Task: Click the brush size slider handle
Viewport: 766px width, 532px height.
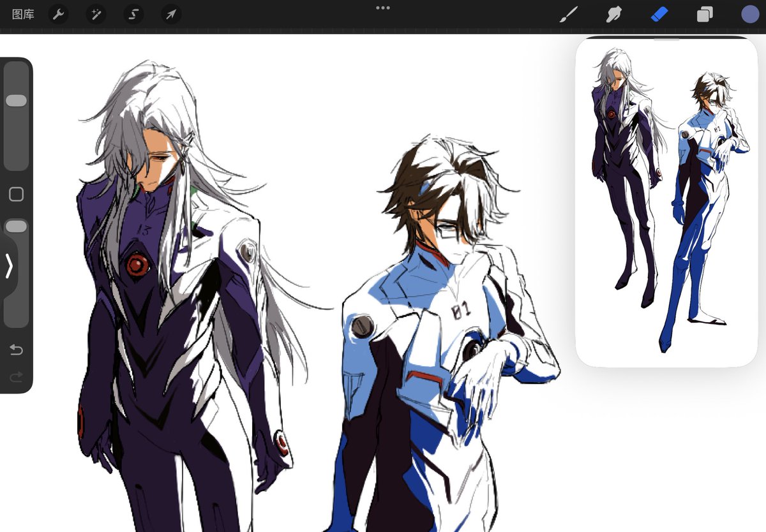Action: [16, 101]
